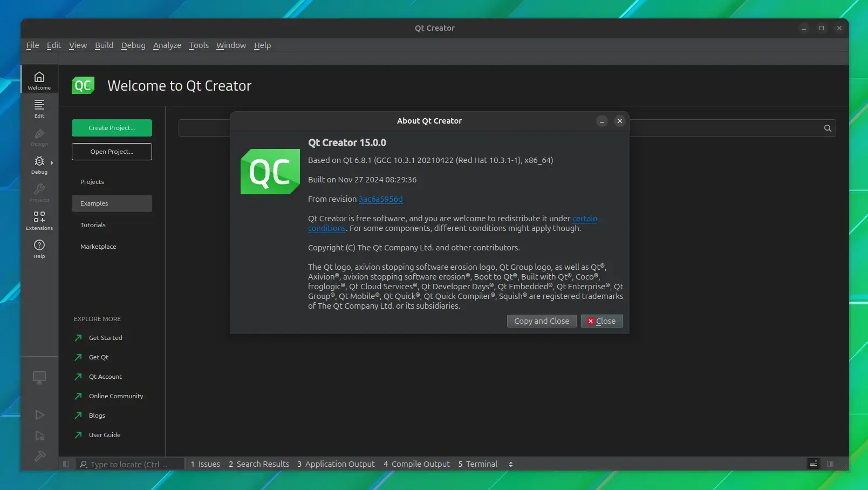This screenshot has width=868, height=490.
Task: Switch to Welcome mode in the sidebar
Action: (39, 79)
